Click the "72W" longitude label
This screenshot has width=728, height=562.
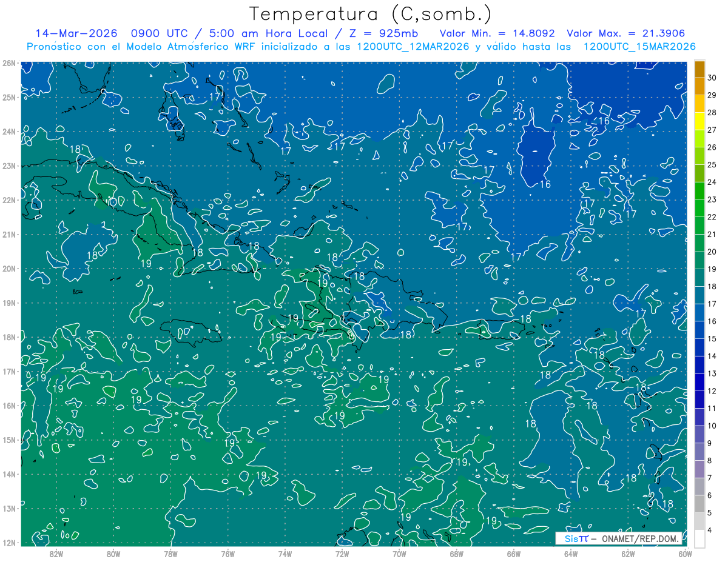pyautogui.click(x=342, y=554)
